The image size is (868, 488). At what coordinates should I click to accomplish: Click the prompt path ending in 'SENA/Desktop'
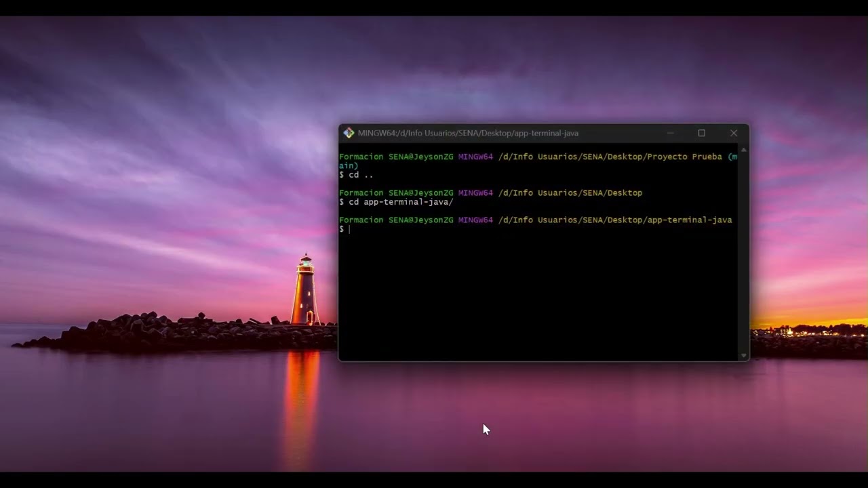coord(570,193)
